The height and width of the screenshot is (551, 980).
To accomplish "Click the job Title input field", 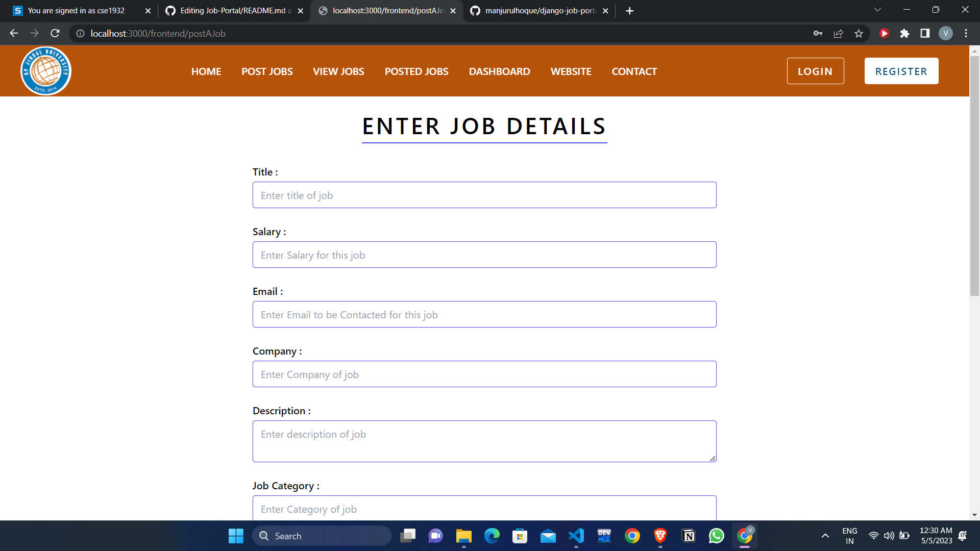I will 484,195.
